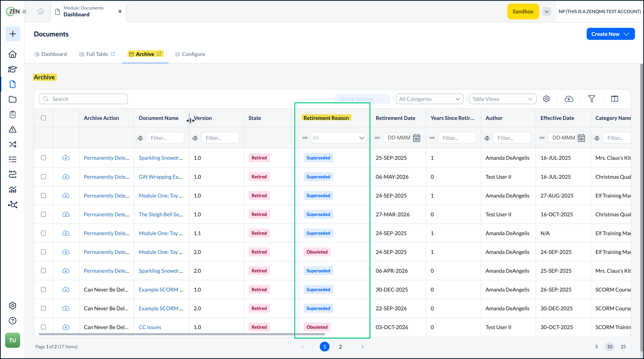Open the analytics chart sidebar icon
Viewport: 644px width, 359px height.
coord(12,190)
